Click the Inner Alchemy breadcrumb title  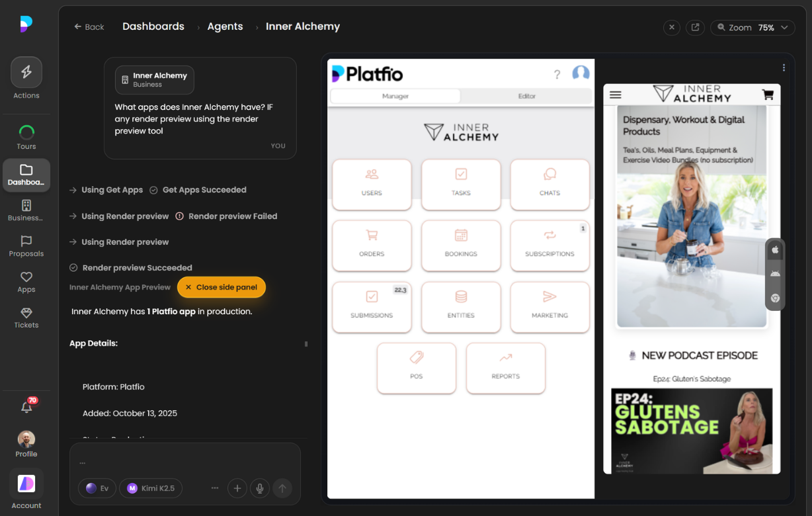[303, 26]
